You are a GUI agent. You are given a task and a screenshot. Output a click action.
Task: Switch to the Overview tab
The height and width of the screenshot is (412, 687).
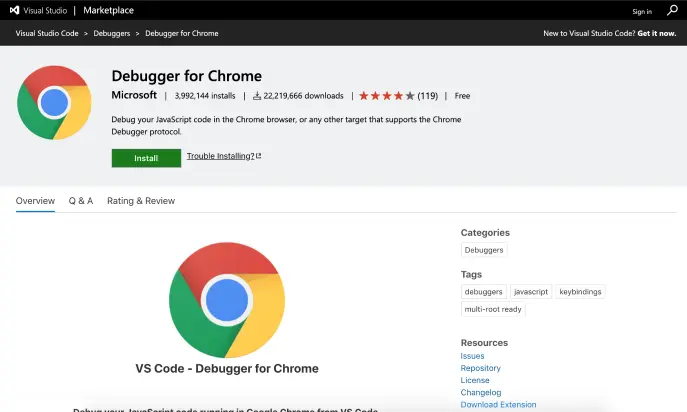(x=35, y=201)
